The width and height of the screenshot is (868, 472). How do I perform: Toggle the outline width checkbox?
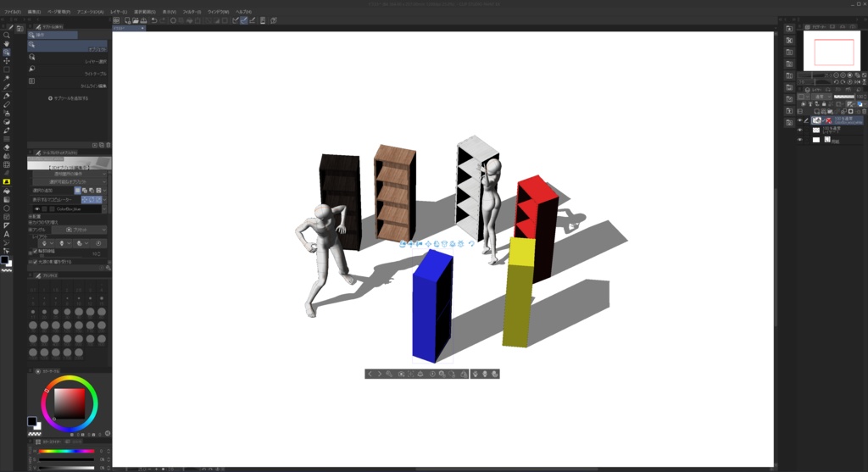pos(36,251)
